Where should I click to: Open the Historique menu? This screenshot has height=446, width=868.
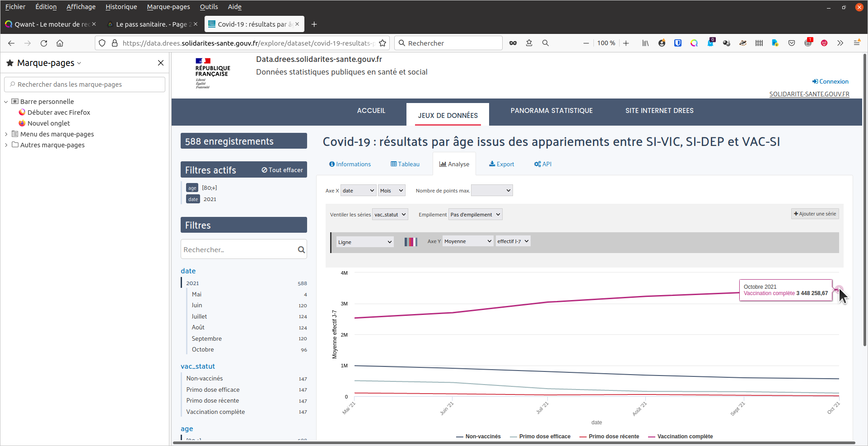[x=121, y=7]
